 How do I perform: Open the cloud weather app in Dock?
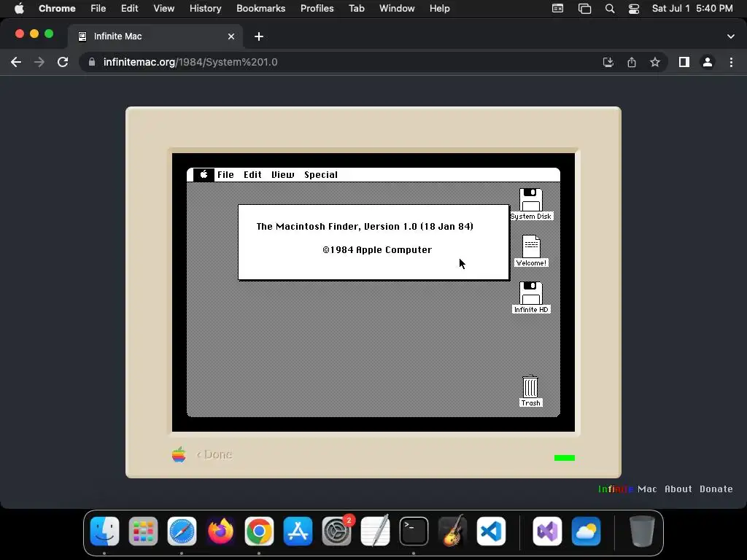tap(586, 531)
